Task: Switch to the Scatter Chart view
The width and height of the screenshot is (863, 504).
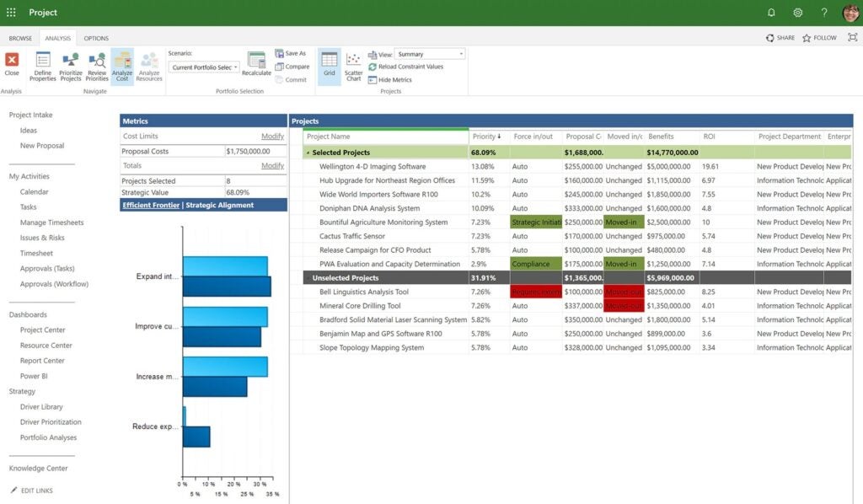Action: pos(352,66)
